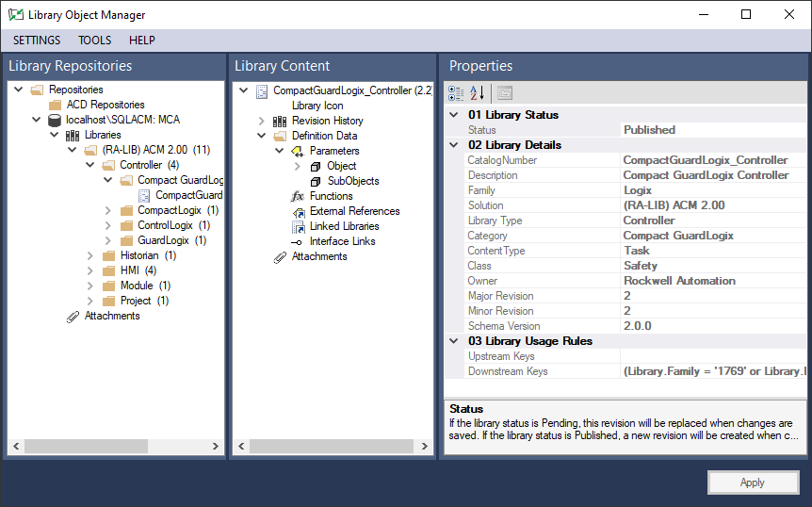Click Library Content horizontal scrollbar thumb
The height and width of the screenshot is (507, 812).
(332, 446)
